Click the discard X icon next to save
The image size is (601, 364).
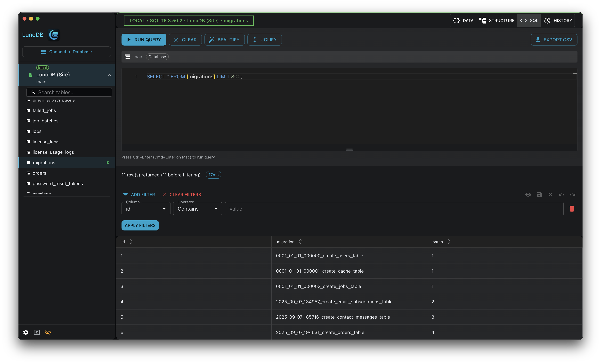click(x=550, y=195)
